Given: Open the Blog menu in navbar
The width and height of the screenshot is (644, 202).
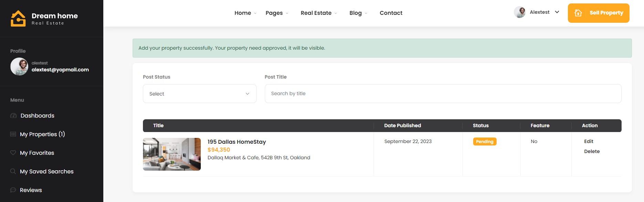Looking at the screenshot, I should (358, 13).
